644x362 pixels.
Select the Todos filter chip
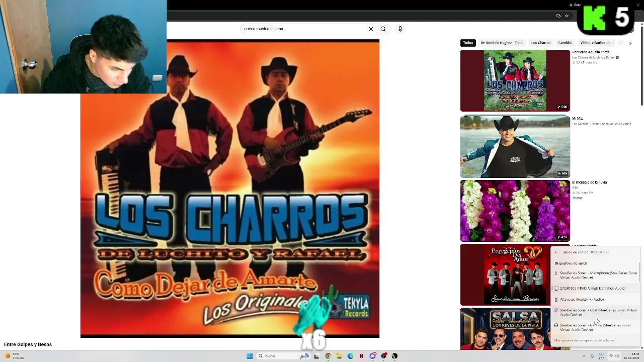[468, 43]
